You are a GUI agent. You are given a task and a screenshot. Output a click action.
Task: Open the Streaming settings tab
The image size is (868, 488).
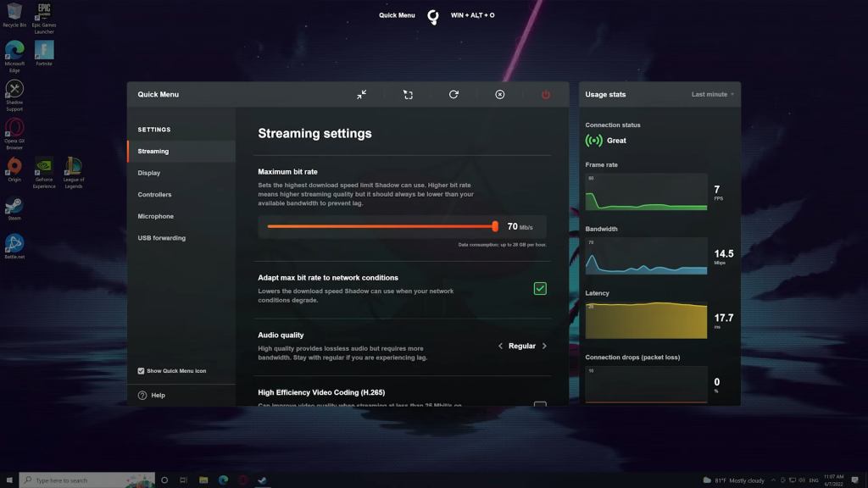(181, 151)
